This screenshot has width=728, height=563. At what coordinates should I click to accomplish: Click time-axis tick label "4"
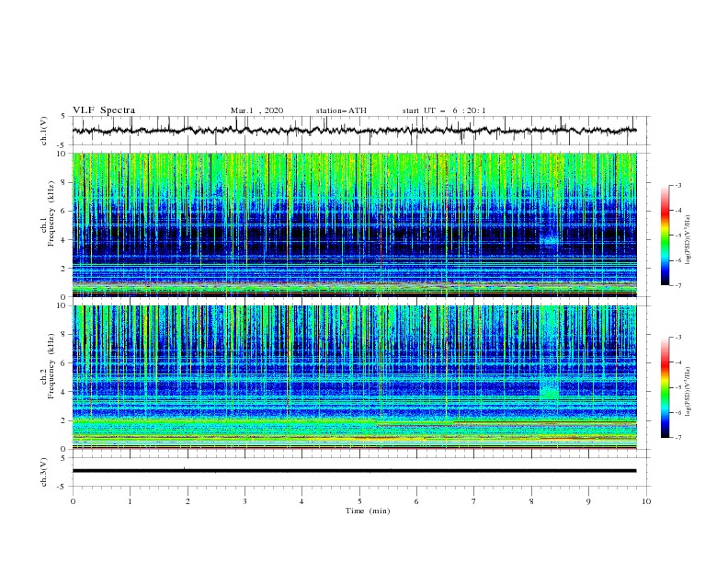click(x=301, y=501)
